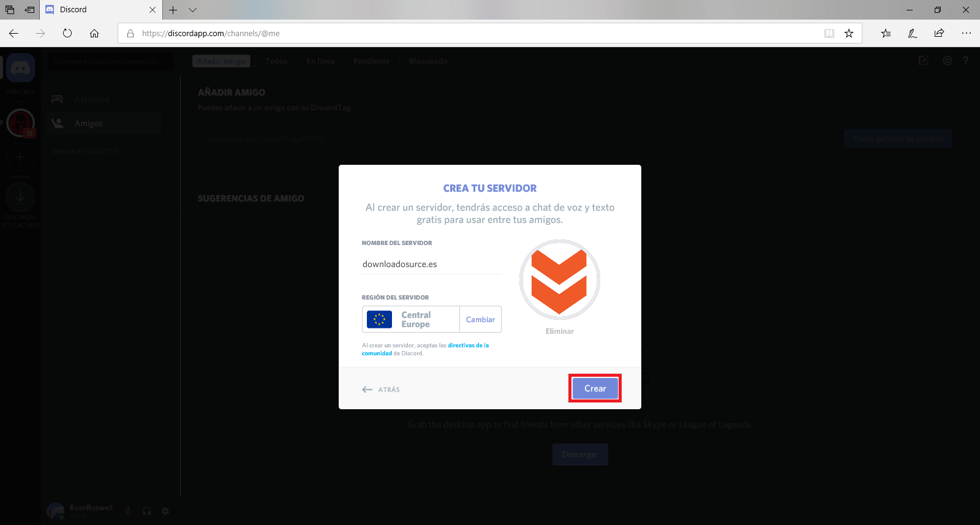Open the Amigos section
This screenshot has width=980, height=525.
click(x=103, y=123)
